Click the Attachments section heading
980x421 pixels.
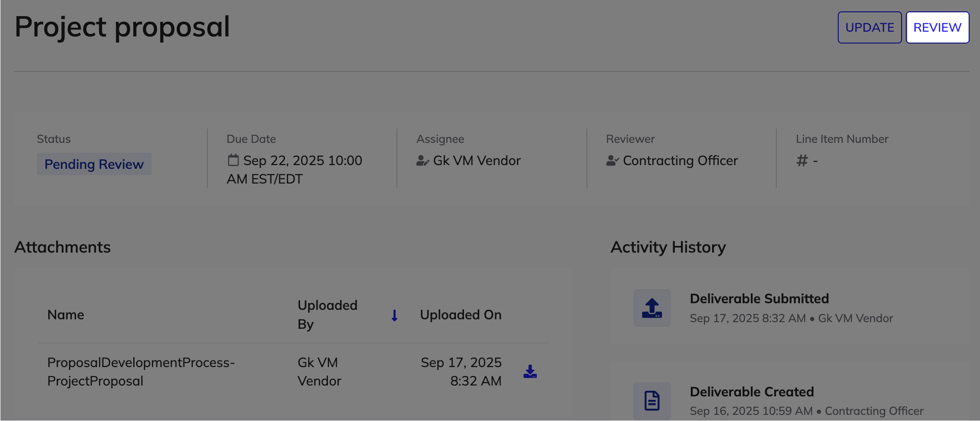62,247
